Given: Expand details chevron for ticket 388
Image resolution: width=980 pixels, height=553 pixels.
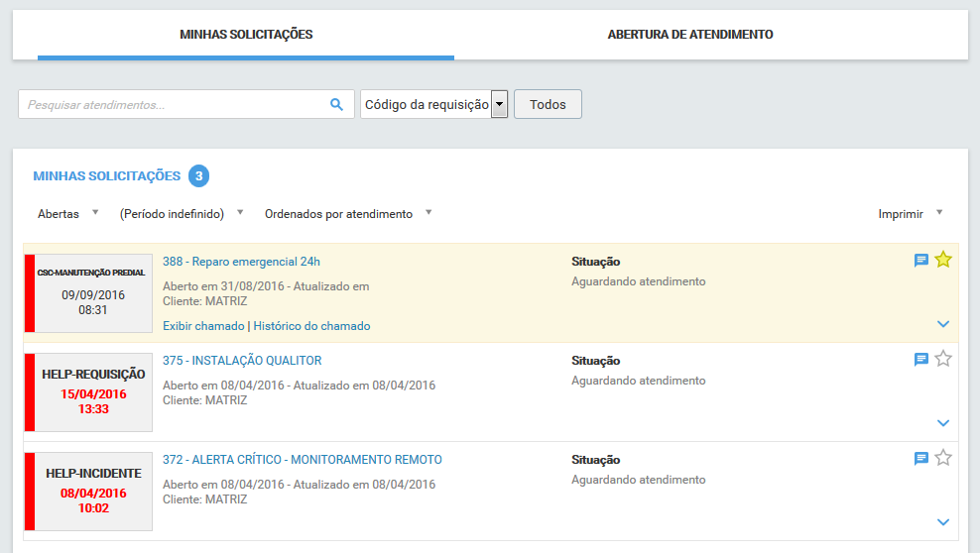Looking at the screenshot, I should (x=943, y=324).
